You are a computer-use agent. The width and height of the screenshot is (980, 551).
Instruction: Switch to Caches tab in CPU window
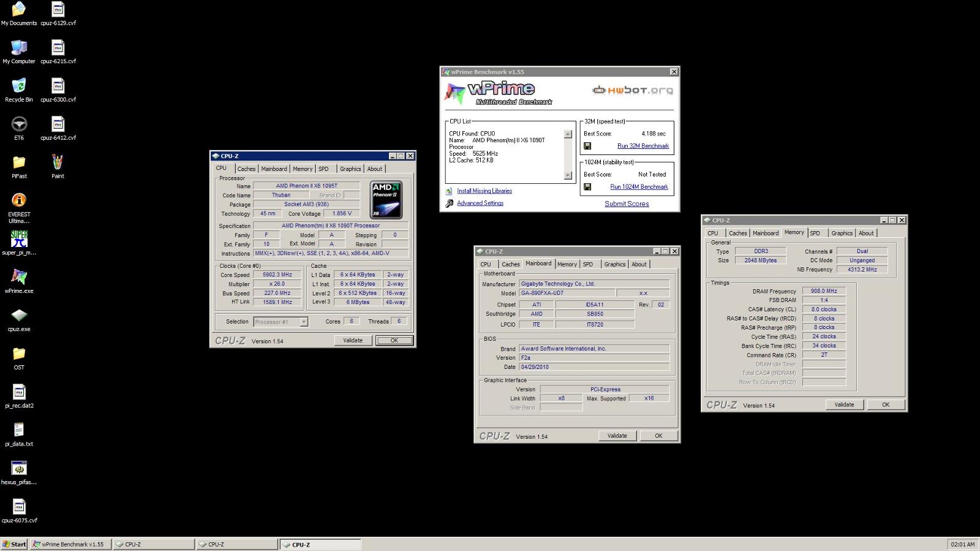coord(246,169)
